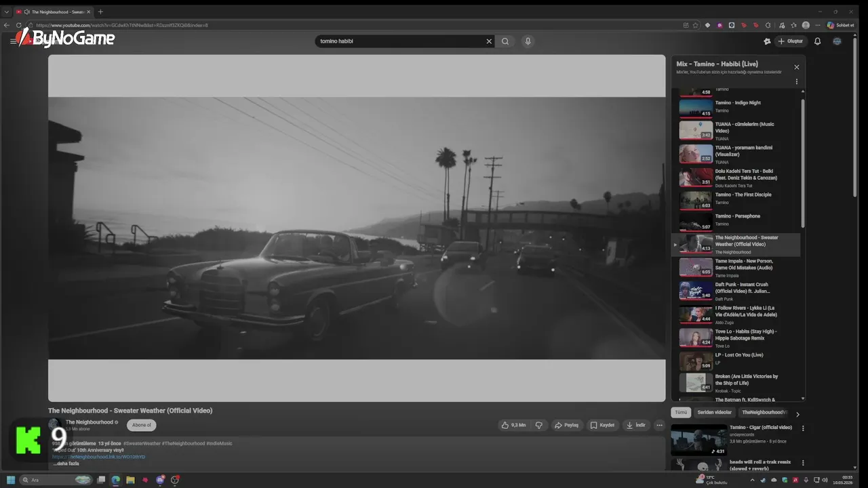This screenshot has height=488, width=868.
Task: Close the Mix playlist panel
Action: click(x=797, y=67)
